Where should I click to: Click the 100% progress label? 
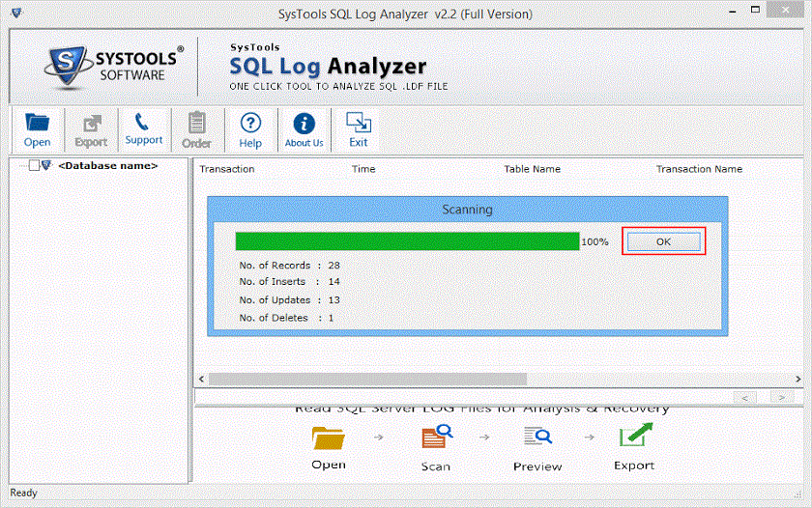click(594, 242)
